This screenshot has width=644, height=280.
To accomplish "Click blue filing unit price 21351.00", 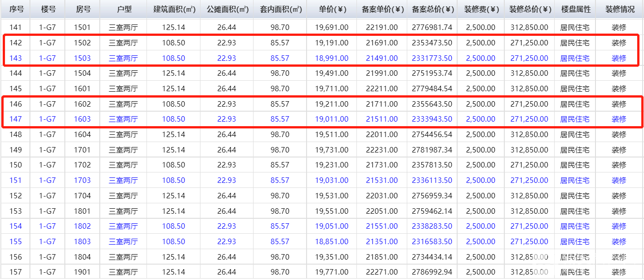I will 382,241.
